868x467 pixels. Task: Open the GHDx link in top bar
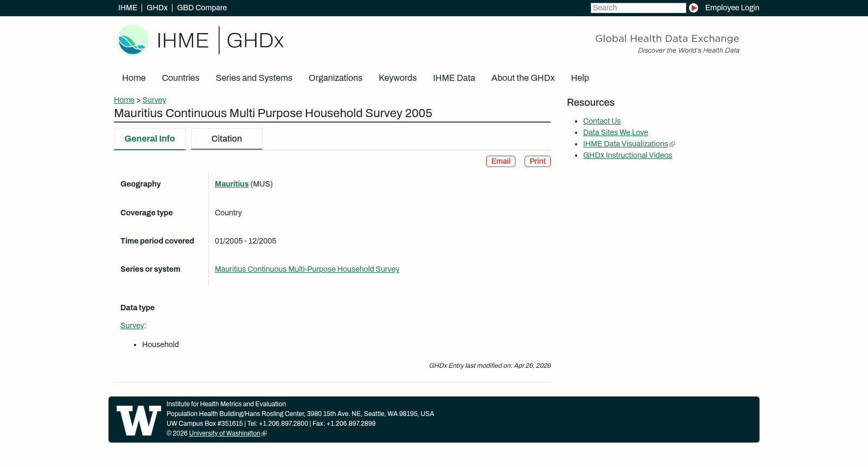pyautogui.click(x=157, y=8)
